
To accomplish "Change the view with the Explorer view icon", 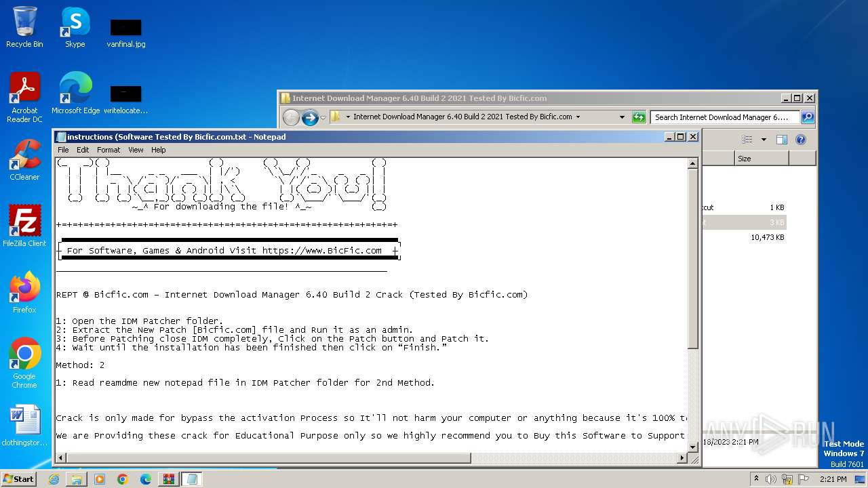I will pyautogui.click(x=747, y=140).
